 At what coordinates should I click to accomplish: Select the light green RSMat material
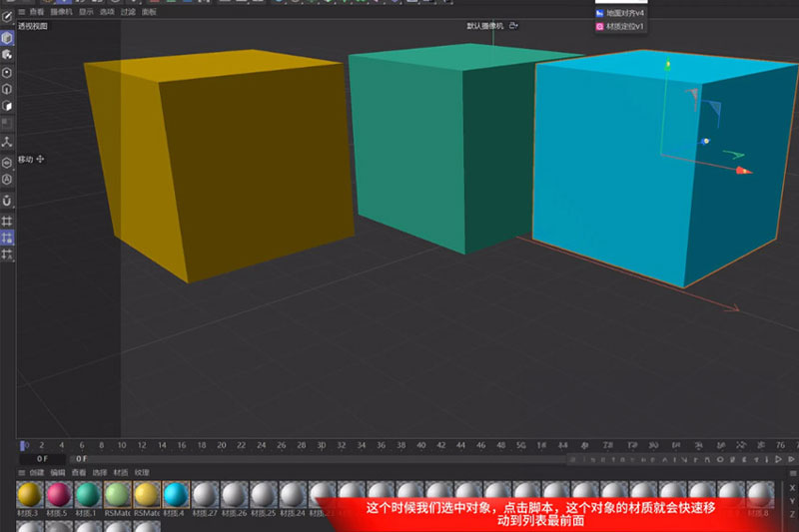point(117,494)
